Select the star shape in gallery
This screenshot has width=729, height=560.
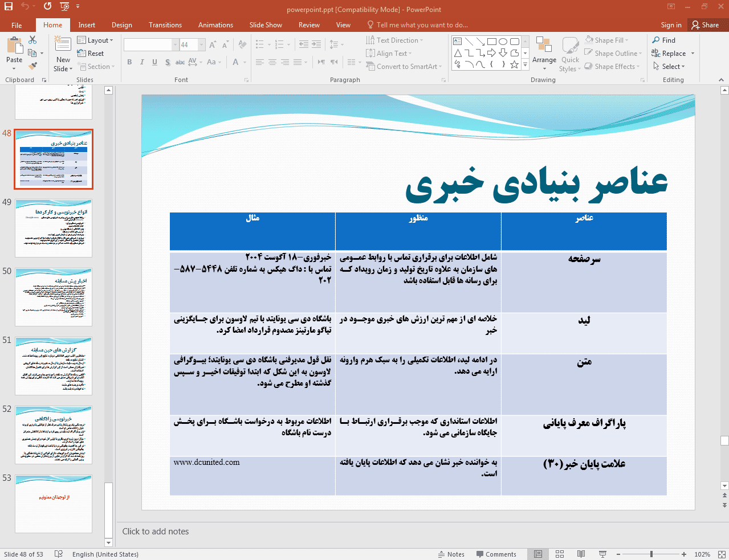point(514,64)
